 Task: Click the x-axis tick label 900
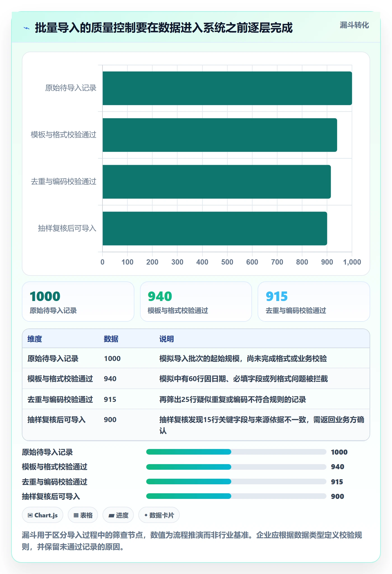pyautogui.click(x=327, y=262)
